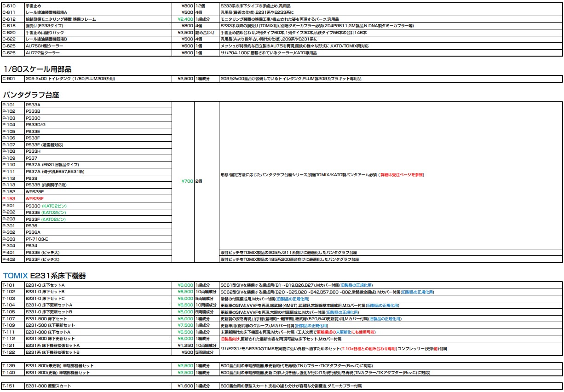Click the red 詳細は受注ページを参照 note
Image resolution: width=564 pixels, height=392 pixels.
pyautogui.click(x=402, y=175)
